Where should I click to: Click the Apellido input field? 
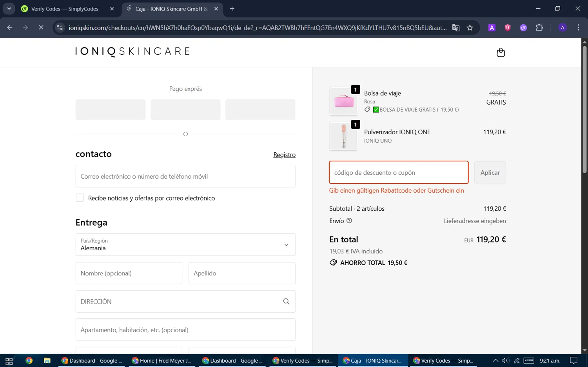(242, 273)
